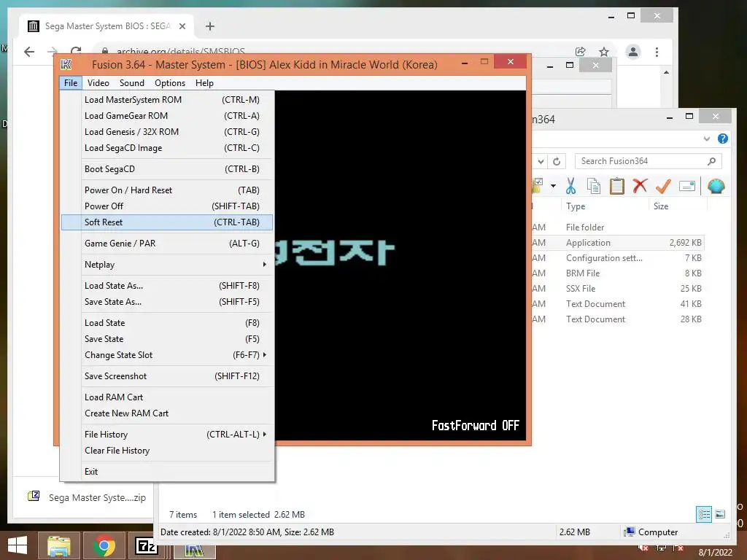
Task: Sort by the Type column header
Action: (x=604, y=206)
